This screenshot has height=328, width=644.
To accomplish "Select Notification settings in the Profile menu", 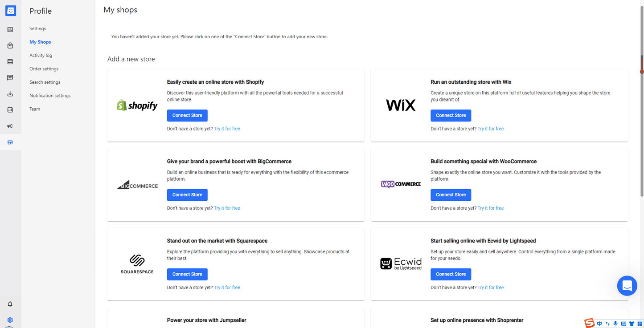I will coord(50,95).
